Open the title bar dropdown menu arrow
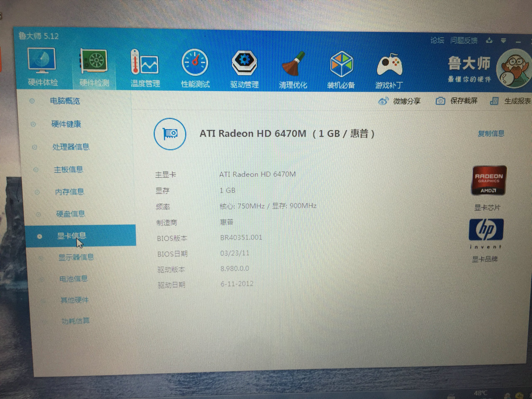Screen dimensions: 532x399 pyautogui.click(x=503, y=41)
